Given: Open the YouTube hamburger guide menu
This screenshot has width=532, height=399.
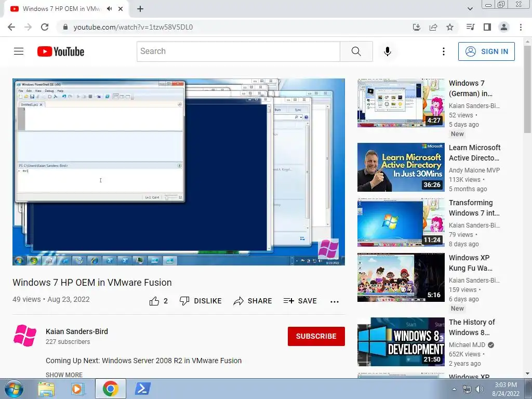Looking at the screenshot, I should 19,51.
